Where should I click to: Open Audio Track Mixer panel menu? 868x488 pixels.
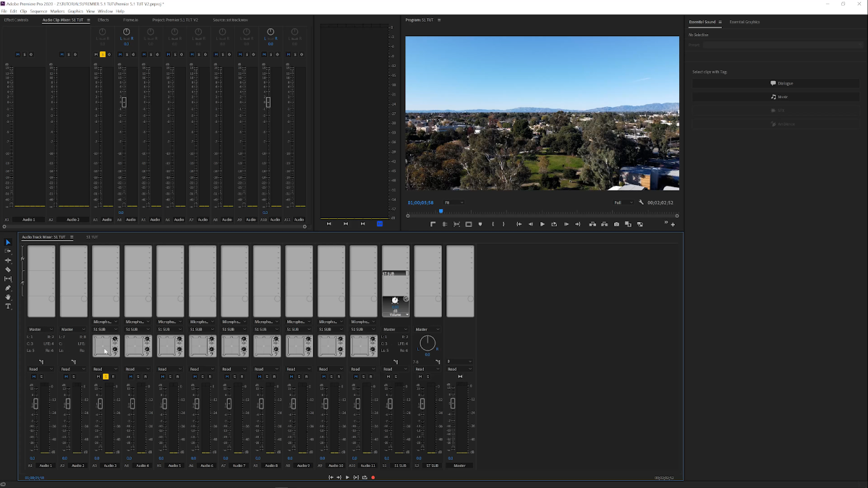[72, 237]
